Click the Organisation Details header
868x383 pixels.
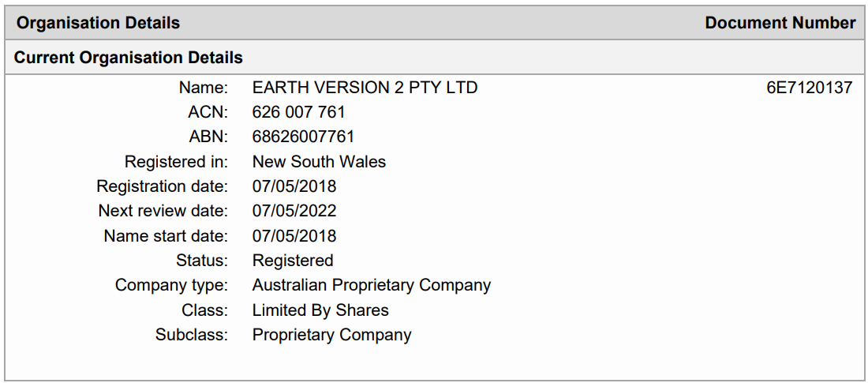98,23
